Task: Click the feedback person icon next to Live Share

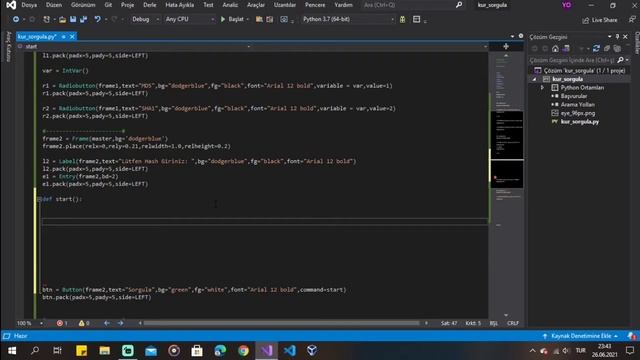Action: (x=632, y=20)
